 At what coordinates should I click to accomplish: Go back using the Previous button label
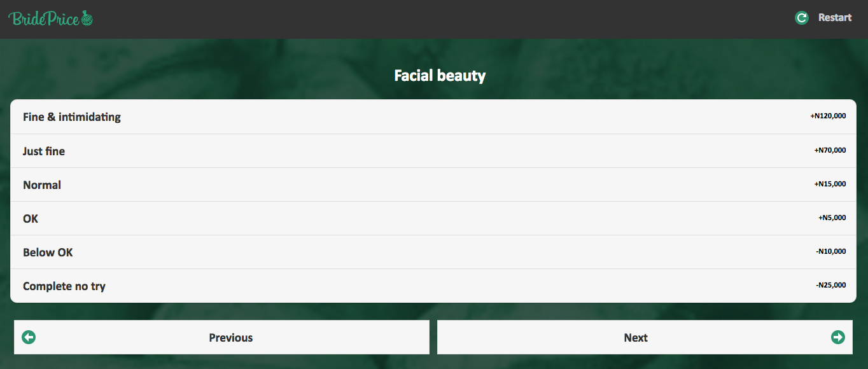coord(231,338)
